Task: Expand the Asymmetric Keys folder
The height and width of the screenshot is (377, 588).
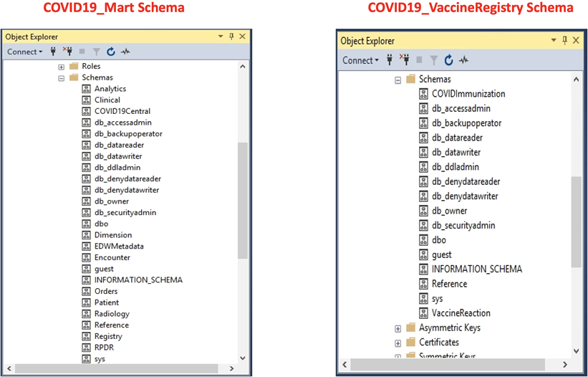Action: 398,328
